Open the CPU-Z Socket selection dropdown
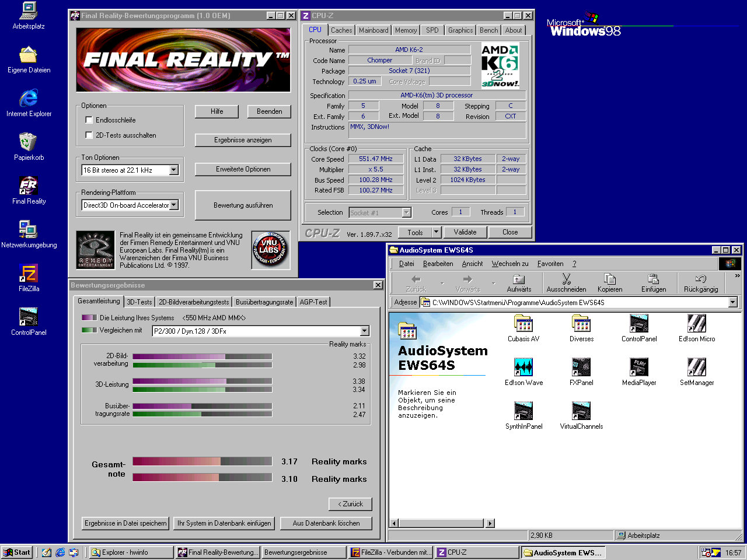 [407, 213]
